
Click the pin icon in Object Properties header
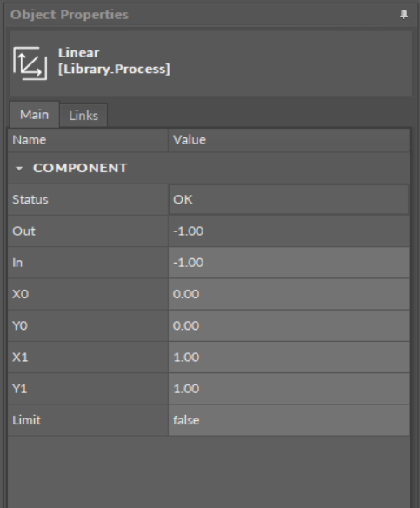403,15
